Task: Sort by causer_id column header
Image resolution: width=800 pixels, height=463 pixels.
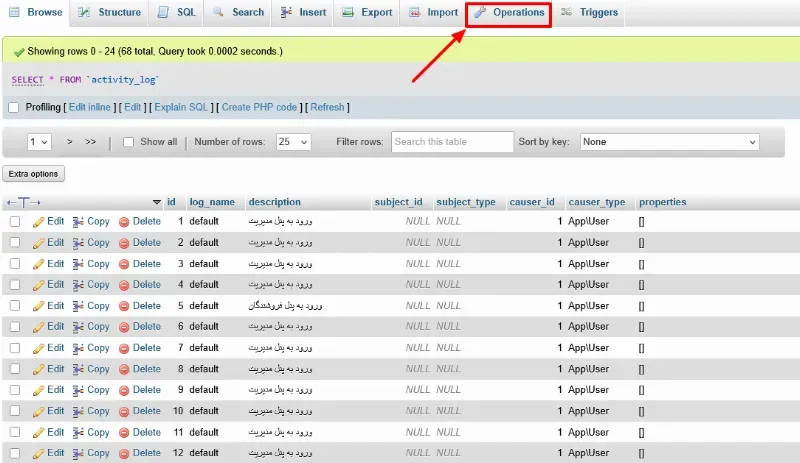Action: pyautogui.click(x=532, y=202)
